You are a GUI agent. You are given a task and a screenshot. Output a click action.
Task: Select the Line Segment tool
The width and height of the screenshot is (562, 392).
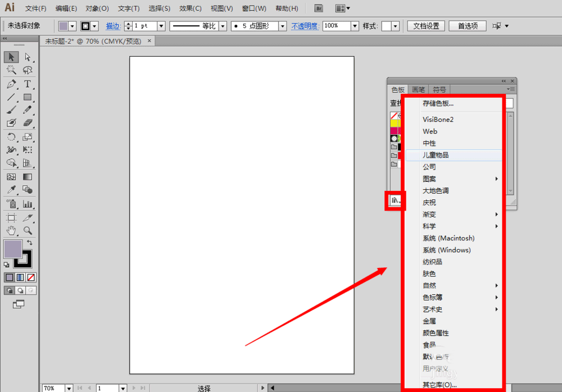pos(11,97)
